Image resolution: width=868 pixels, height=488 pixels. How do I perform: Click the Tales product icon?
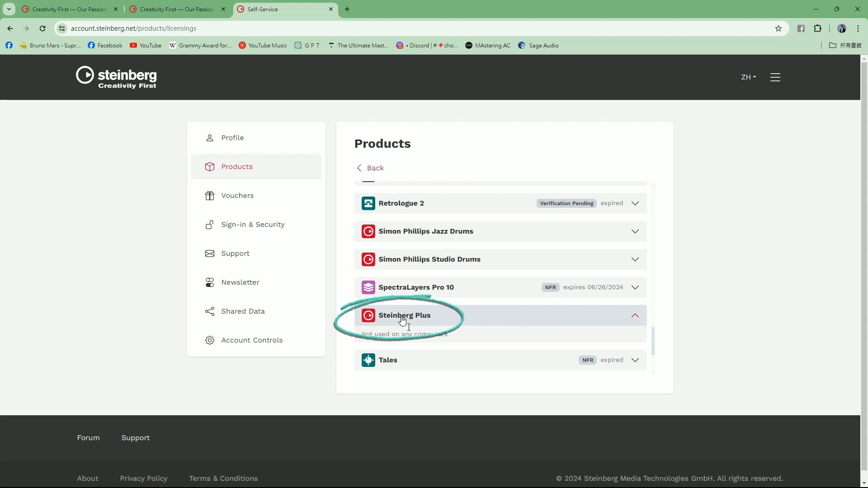pos(368,360)
